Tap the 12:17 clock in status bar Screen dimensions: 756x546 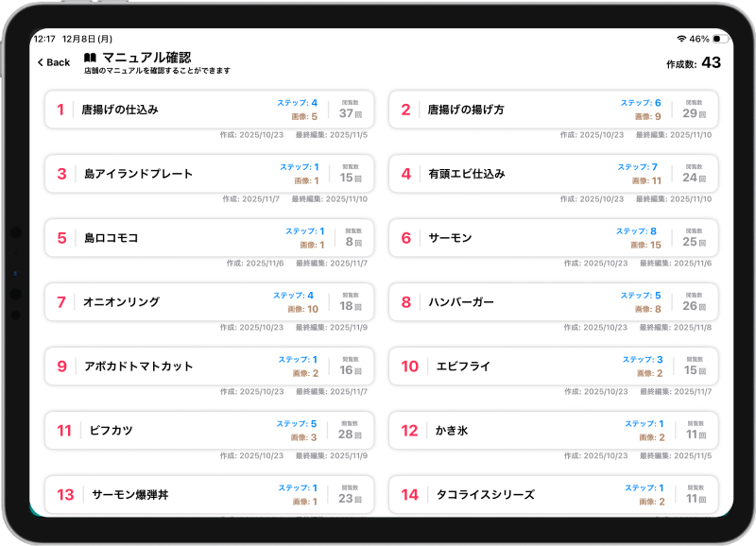pyautogui.click(x=44, y=39)
